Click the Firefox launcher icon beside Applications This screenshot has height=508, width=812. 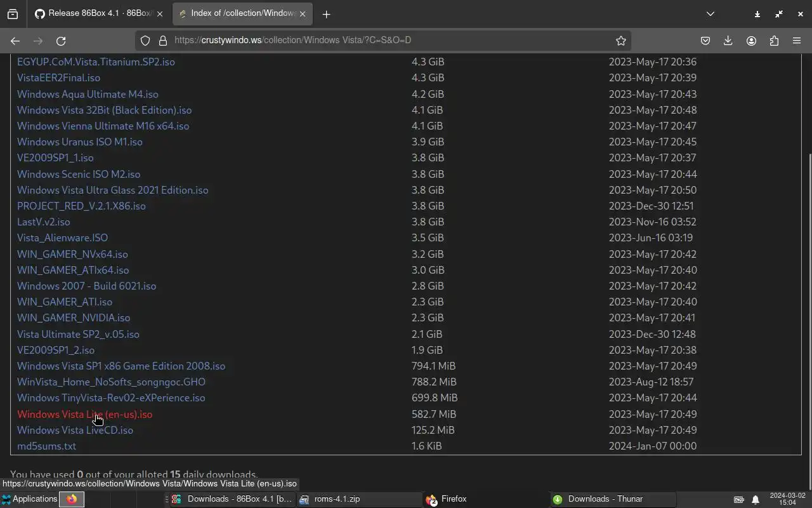[72, 499]
